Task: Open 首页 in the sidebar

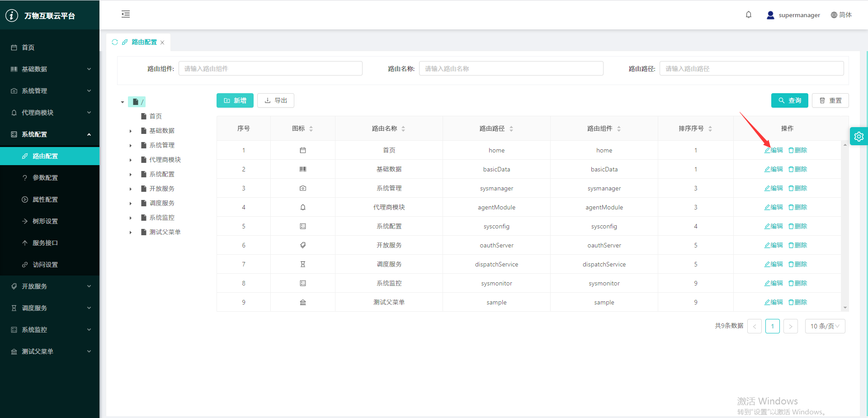Action: pos(50,47)
